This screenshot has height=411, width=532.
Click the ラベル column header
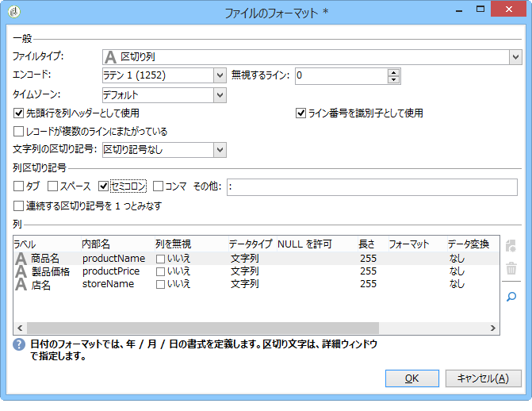click(47, 244)
